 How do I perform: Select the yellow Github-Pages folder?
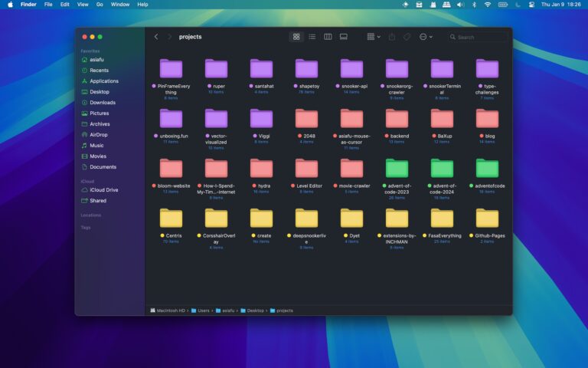[x=487, y=219]
